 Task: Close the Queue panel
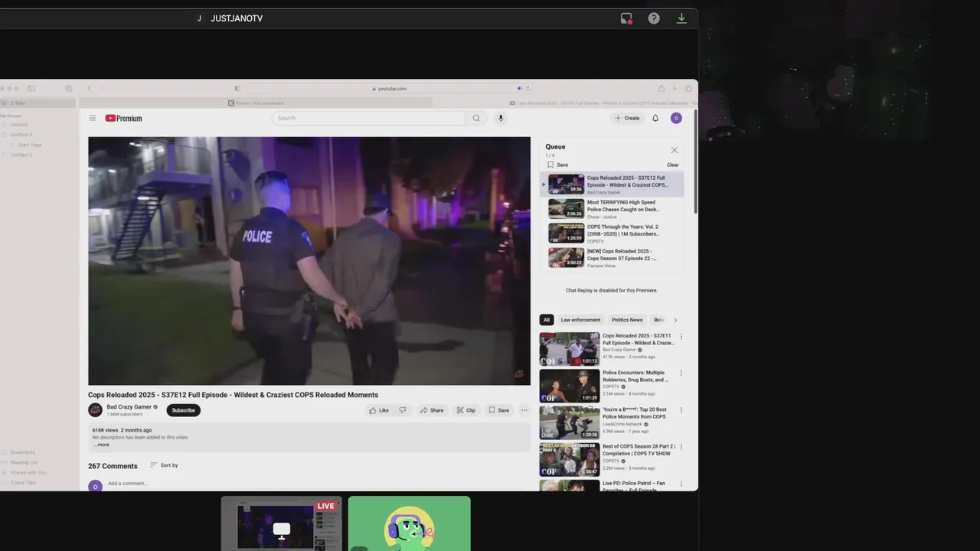coord(674,150)
